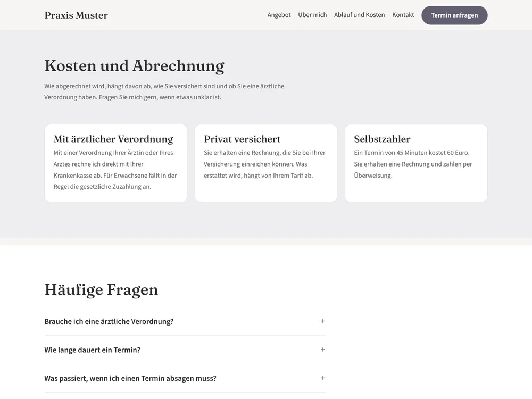Click plus icon beside 'Termin absagen' question
This screenshot has height=399, width=532.
[323, 378]
